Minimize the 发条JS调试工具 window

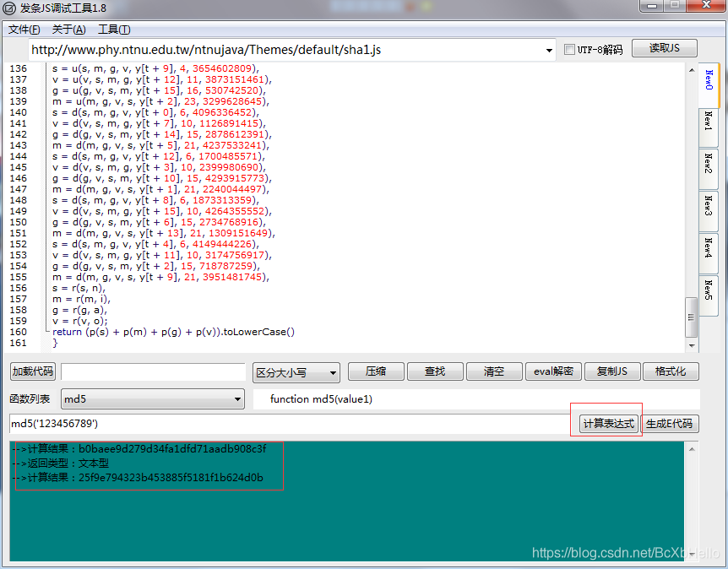652,6
